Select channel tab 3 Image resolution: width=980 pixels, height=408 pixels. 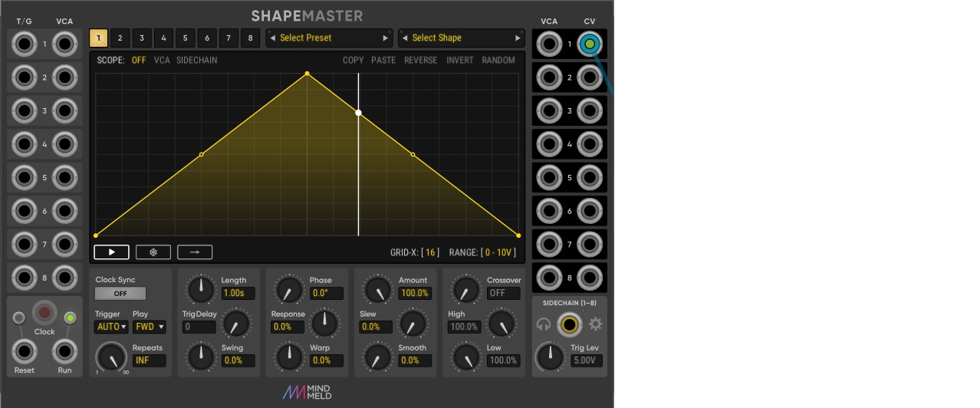coord(142,38)
